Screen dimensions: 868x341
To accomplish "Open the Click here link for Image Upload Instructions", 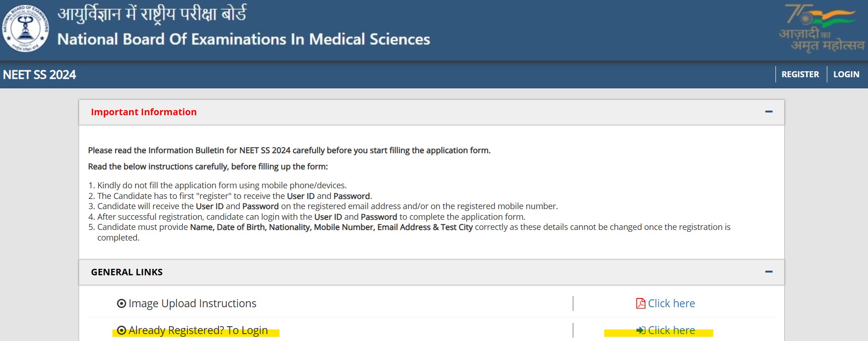I will (x=671, y=304).
